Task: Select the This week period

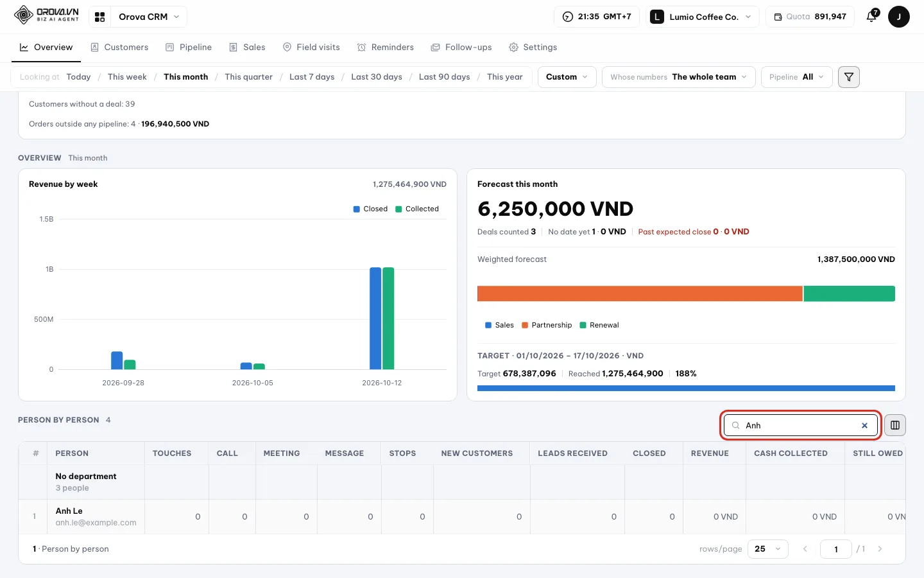Action: click(x=127, y=77)
